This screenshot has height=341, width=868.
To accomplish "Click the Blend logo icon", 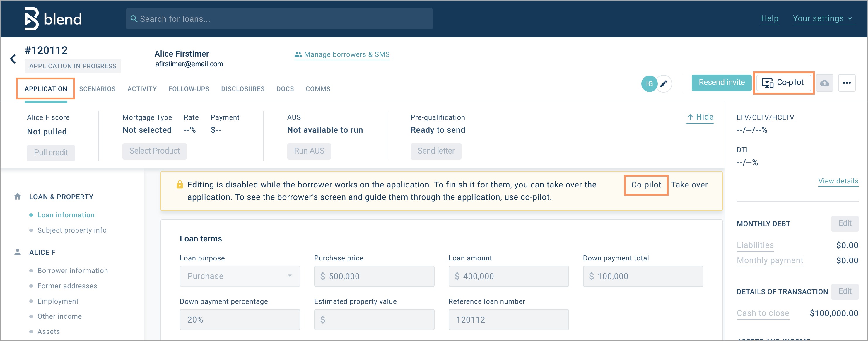I will [32, 18].
